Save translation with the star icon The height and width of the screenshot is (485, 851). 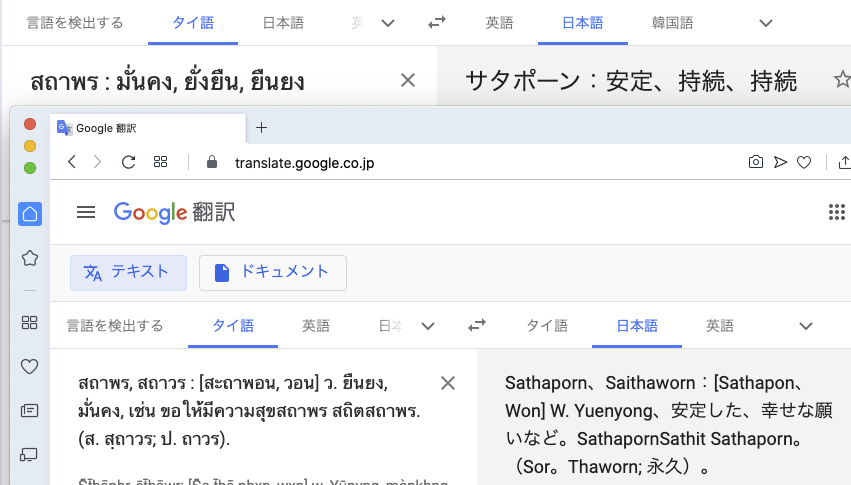coord(841,80)
